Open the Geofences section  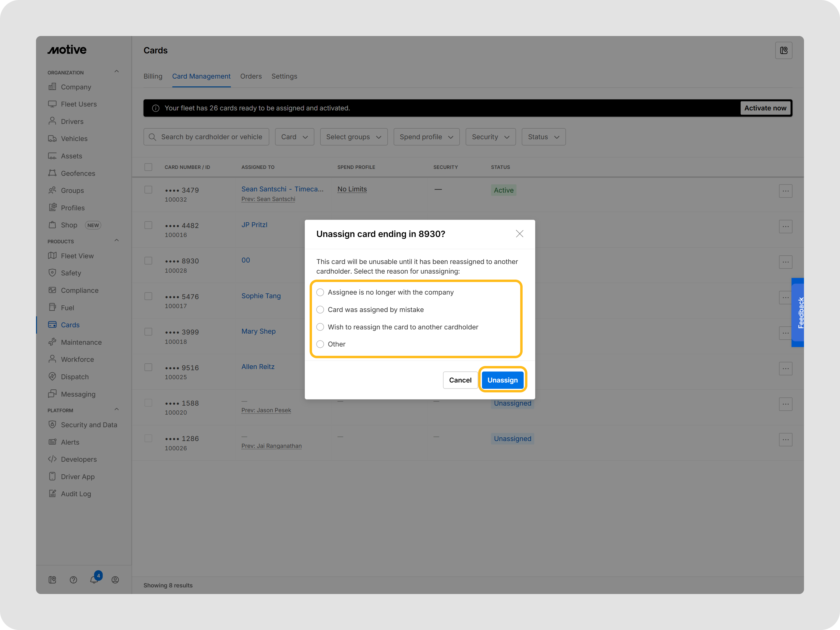click(78, 173)
